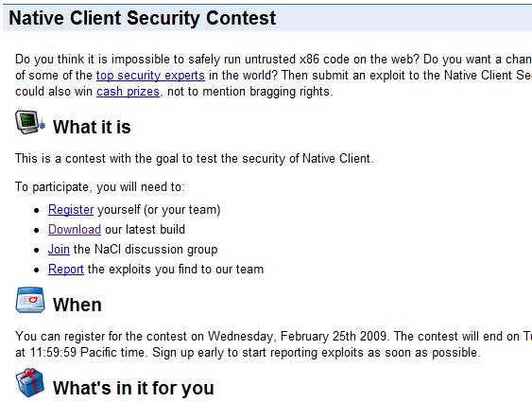Image resolution: width=532 pixels, height=402 pixels.
Task: Follow the cash prizes link
Action: tap(128, 92)
